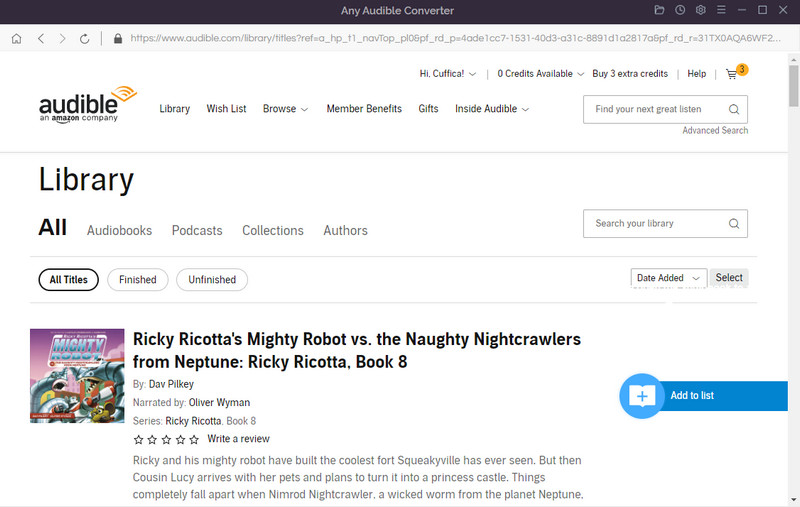Open the output folder icon in title bar
Viewport: 800px width, 507px height.
pos(659,10)
